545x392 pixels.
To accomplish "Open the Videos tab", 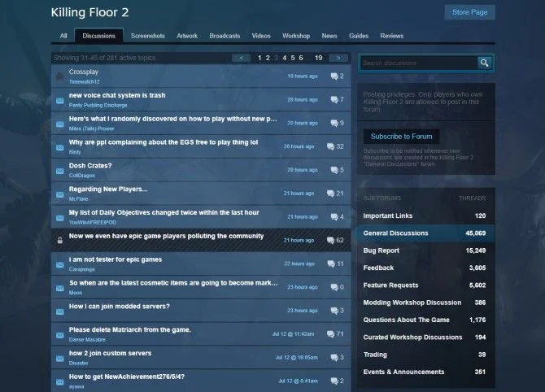I will pos(261,36).
